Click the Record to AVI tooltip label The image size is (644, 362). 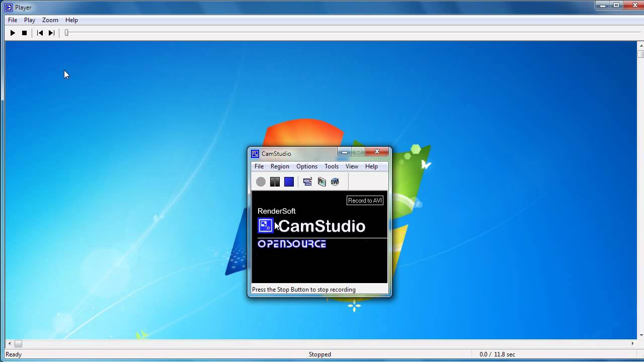pyautogui.click(x=365, y=201)
